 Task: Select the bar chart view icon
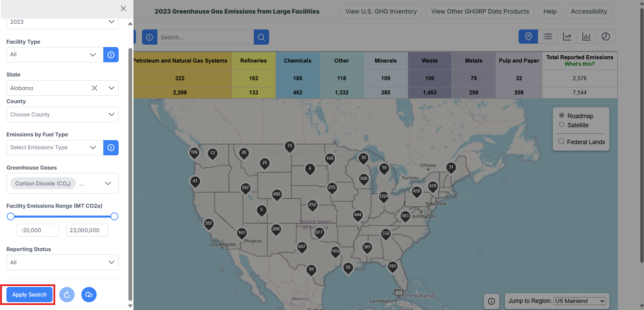(x=586, y=37)
